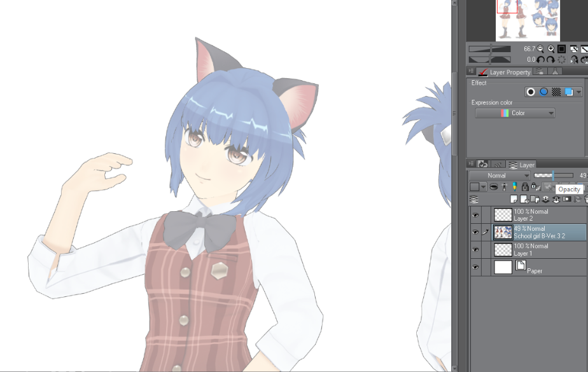Hide the Paper layer eye icon
This screenshot has width=588, height=372.
pyautogui.click(x=475, y=267)
